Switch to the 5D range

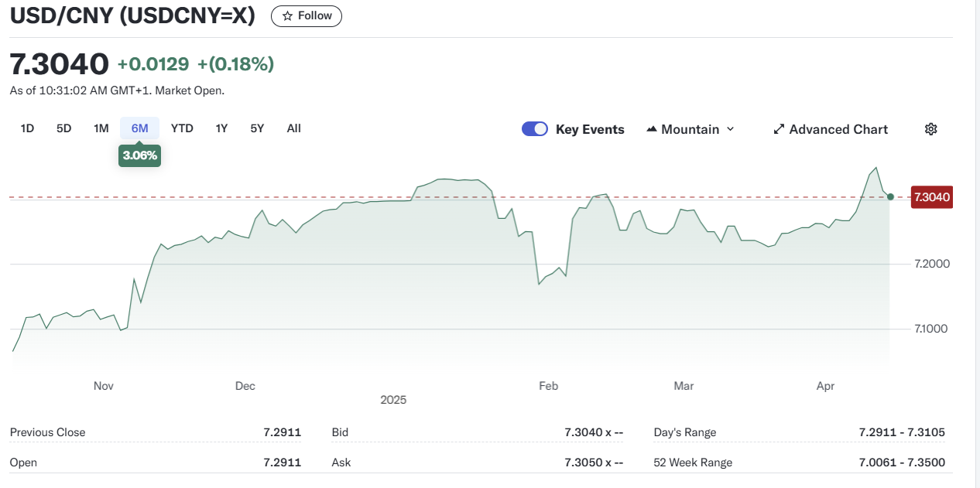click(x=63, y=128)
